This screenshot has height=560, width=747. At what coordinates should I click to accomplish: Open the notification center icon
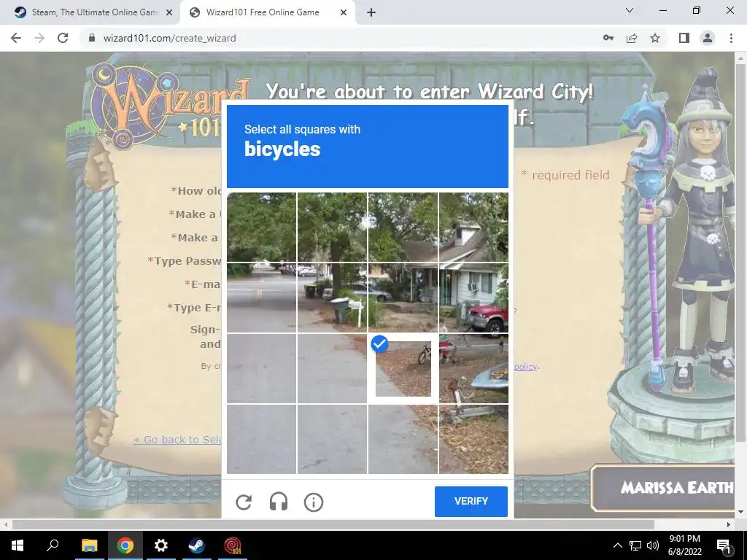point(724,545)
